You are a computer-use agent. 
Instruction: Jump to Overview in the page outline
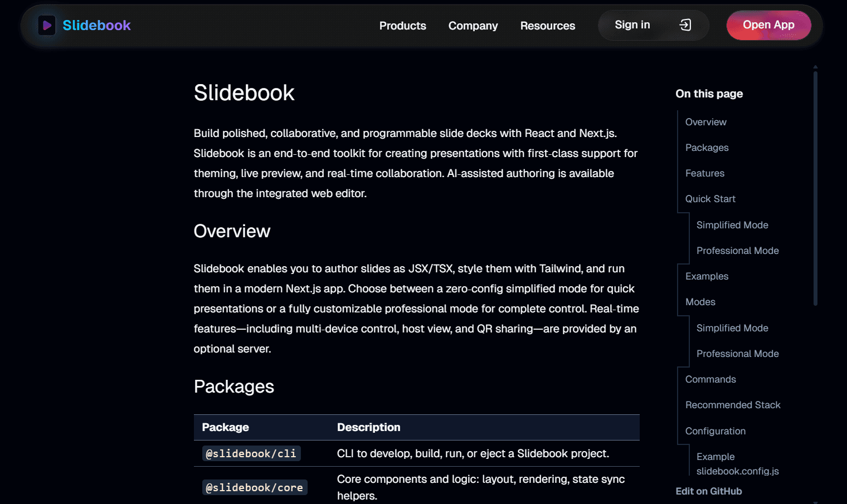coord(705,122)
